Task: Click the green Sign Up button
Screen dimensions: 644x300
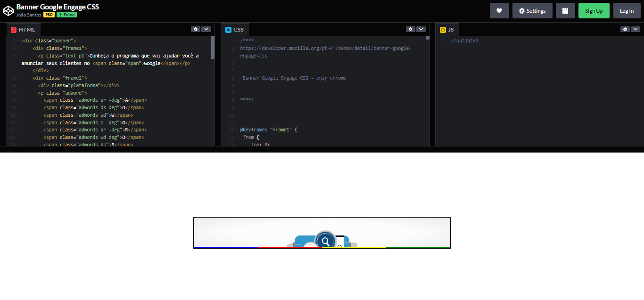Action: click(594, 10)
